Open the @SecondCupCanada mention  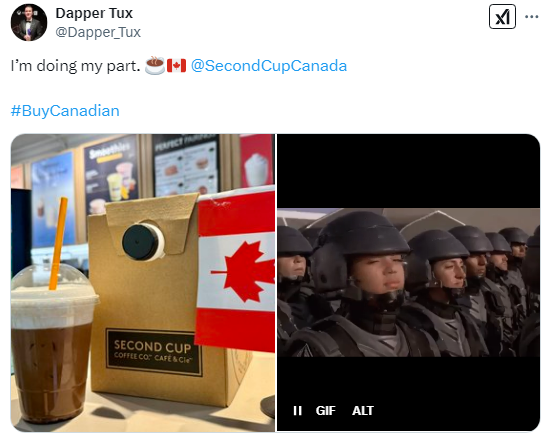pyautogui.click(x=269, y=66)
